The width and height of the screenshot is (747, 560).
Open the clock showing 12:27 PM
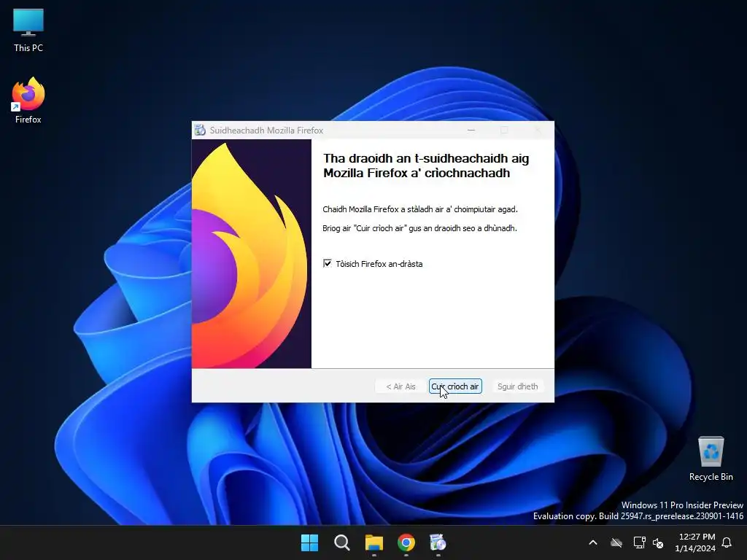[x=694, y=542]
